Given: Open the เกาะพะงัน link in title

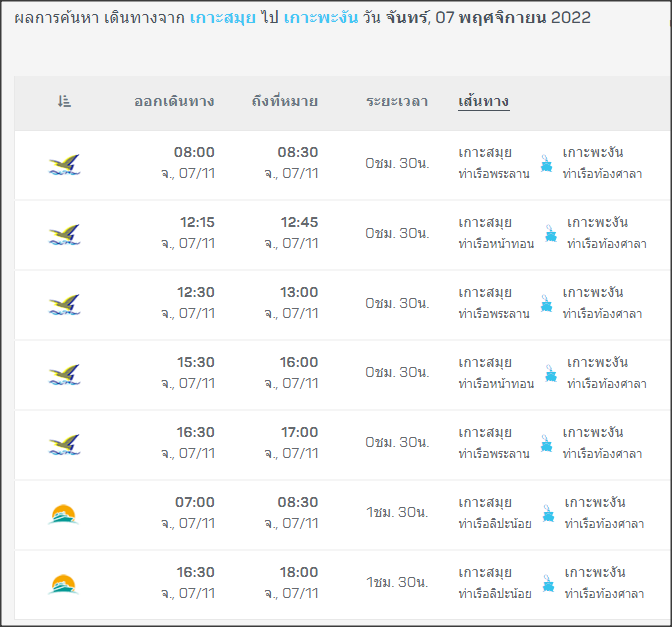Looking at the screenshot, I should tap(321, 18).
